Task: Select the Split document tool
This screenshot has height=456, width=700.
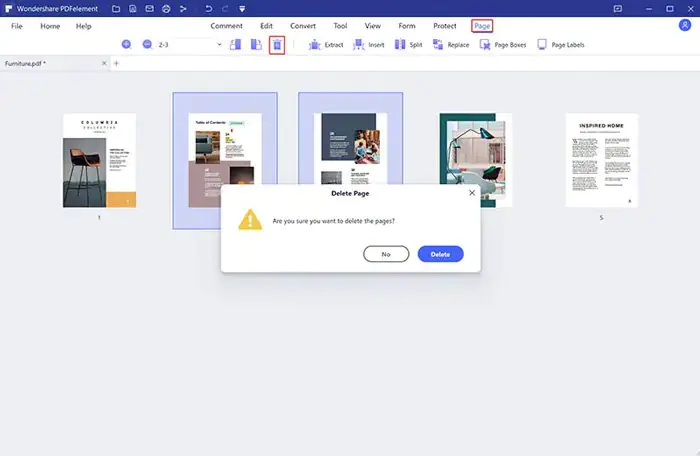Action: point(407,45)
